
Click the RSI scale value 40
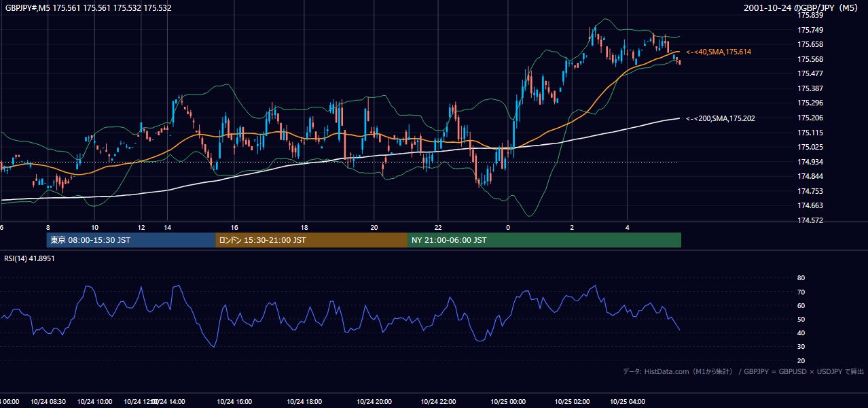pos(801,333)
